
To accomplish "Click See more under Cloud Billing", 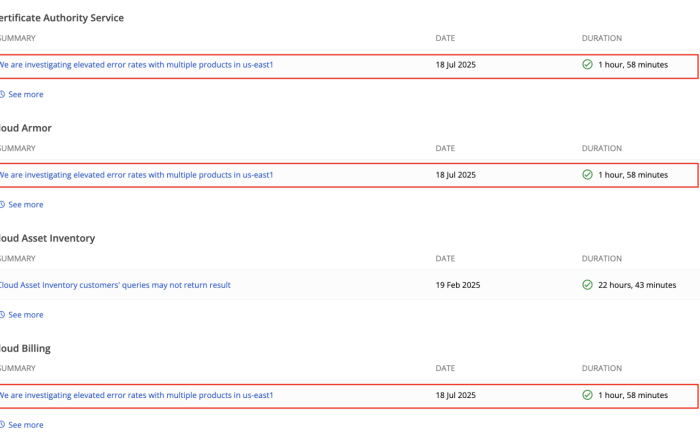I will coord(25,425).
